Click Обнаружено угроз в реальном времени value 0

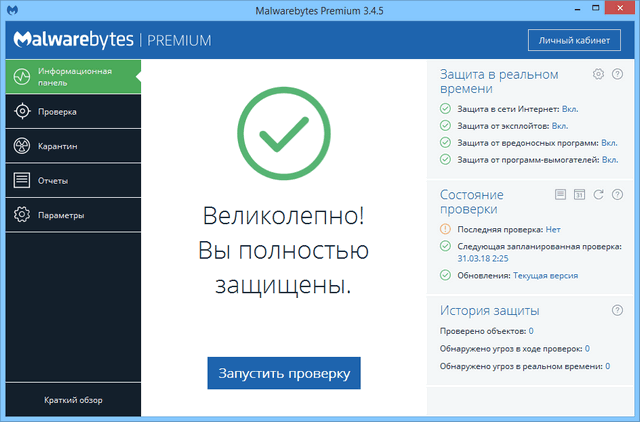click(x=607, y=366)
